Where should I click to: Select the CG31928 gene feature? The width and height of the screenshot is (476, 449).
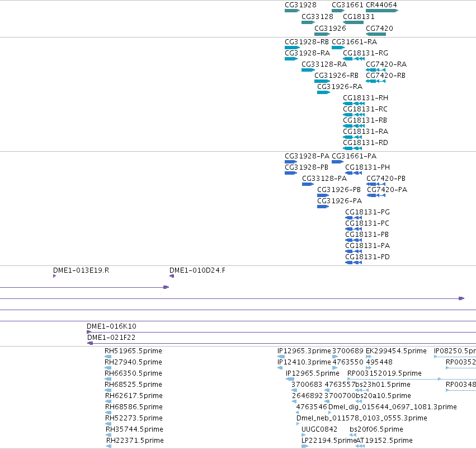292,11
